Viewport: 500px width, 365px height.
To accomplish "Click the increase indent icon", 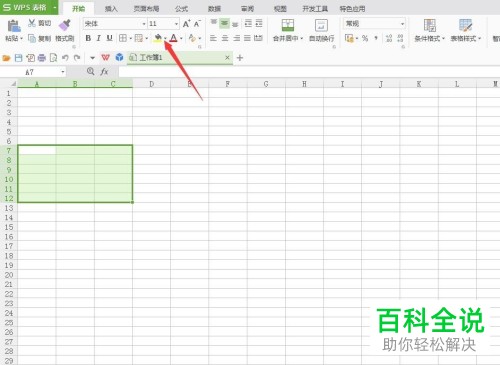I will (x=259, y=23).
